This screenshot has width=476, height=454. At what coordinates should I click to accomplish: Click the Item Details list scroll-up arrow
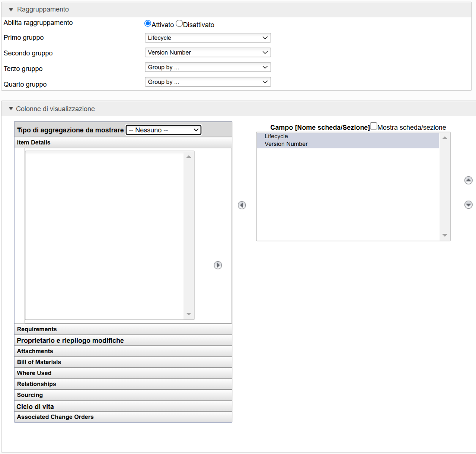(x=189, y=156)
